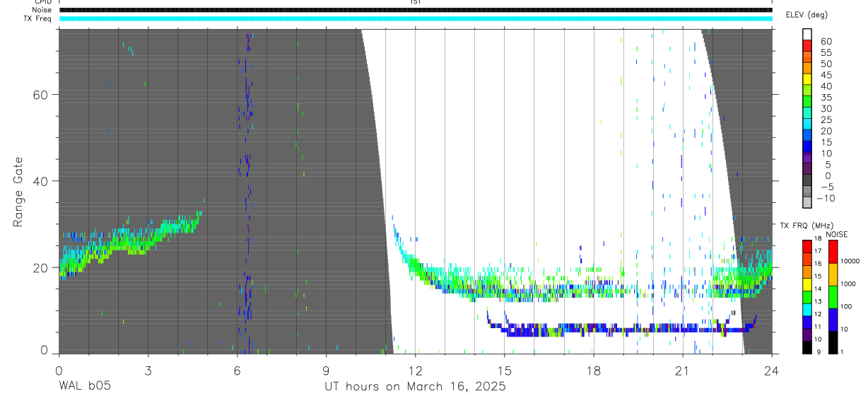The width and height of the screenshot is (868, 401).
Task: Pick the red segment of TX FRQ color bar
Action: pos(807,247)
